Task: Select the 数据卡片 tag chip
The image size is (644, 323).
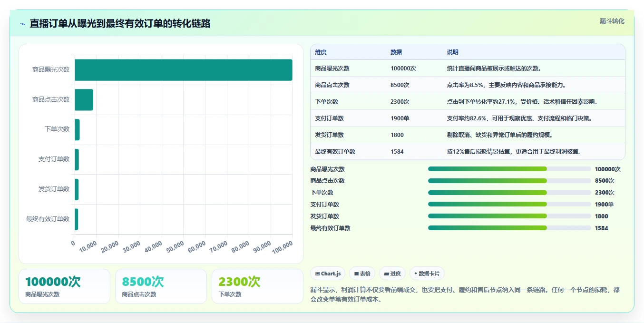Action: 427,274
